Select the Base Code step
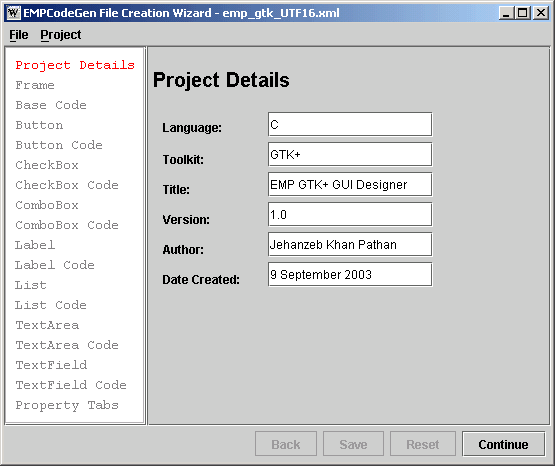The image size is (555, 466). tap(51, 105)
